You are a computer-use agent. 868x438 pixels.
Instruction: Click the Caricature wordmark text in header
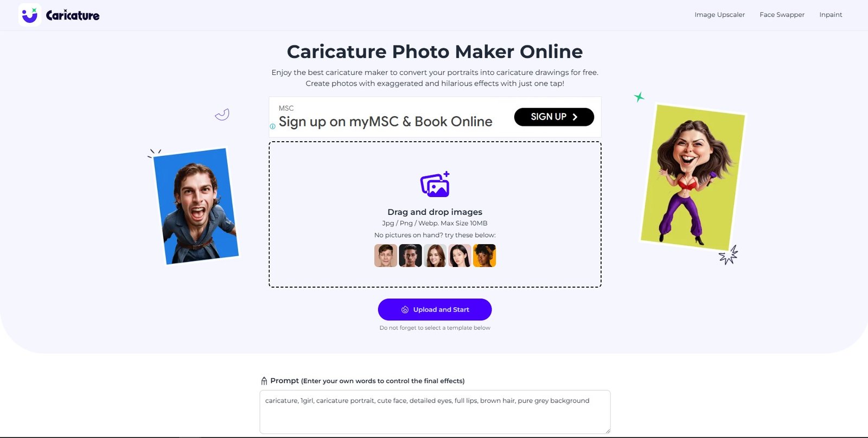(73, 15)
